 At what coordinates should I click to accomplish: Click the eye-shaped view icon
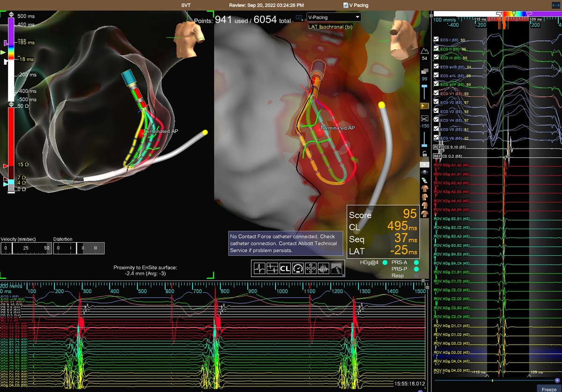[x=425, y=172]
